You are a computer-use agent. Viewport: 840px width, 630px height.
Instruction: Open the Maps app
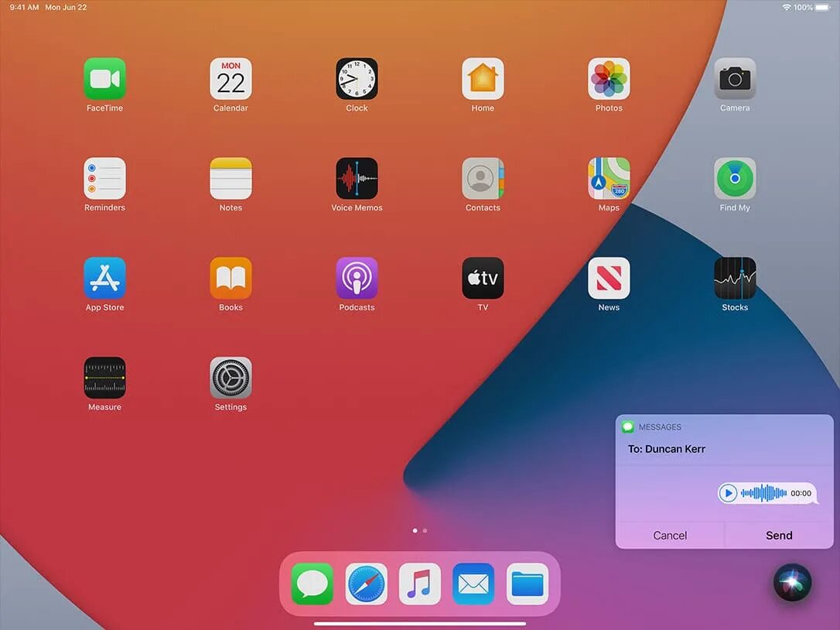pos(609,179)
